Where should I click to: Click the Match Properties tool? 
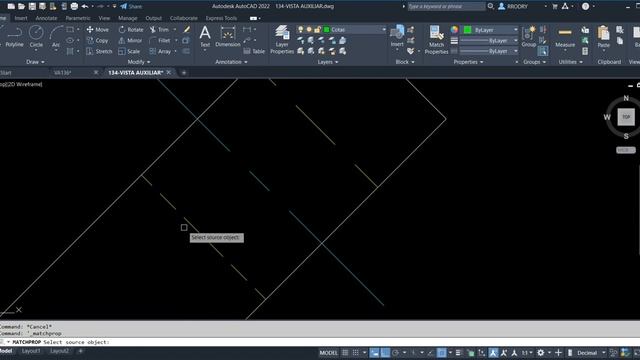coord(436,39)
